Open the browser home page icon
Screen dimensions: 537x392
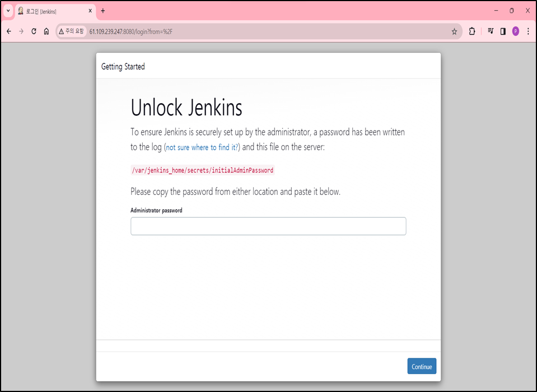(x=46, y=31)
